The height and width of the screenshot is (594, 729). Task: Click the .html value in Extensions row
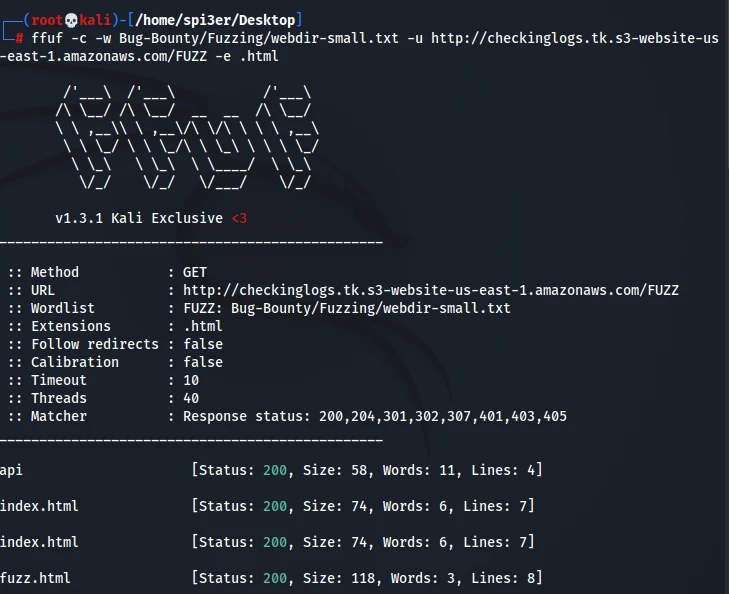(x=203, y=326)
